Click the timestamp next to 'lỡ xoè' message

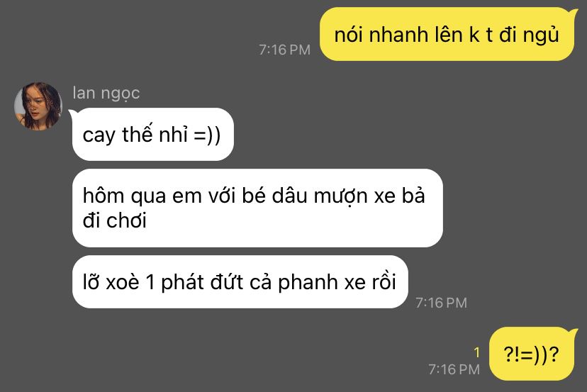pyautogui.click(x=442, y=303)
